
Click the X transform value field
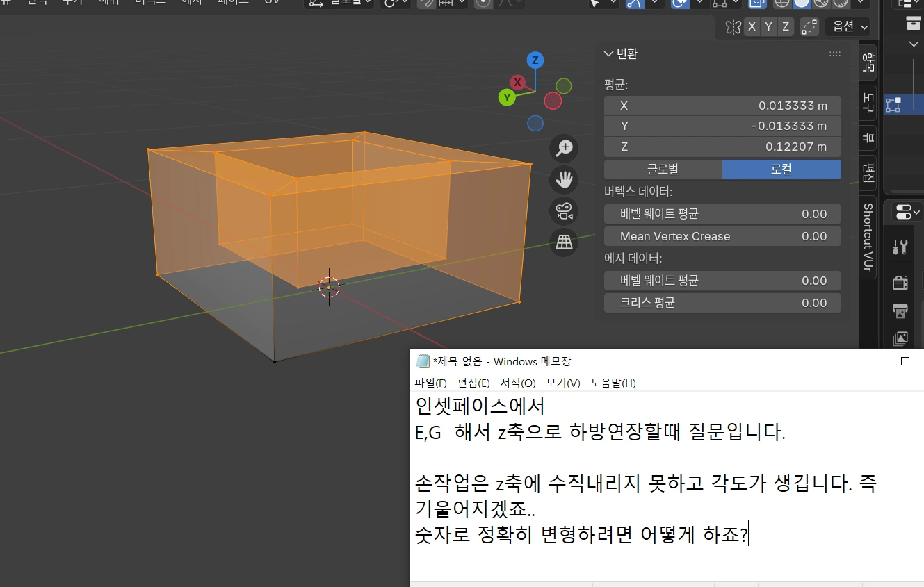(x=722, y=105)
